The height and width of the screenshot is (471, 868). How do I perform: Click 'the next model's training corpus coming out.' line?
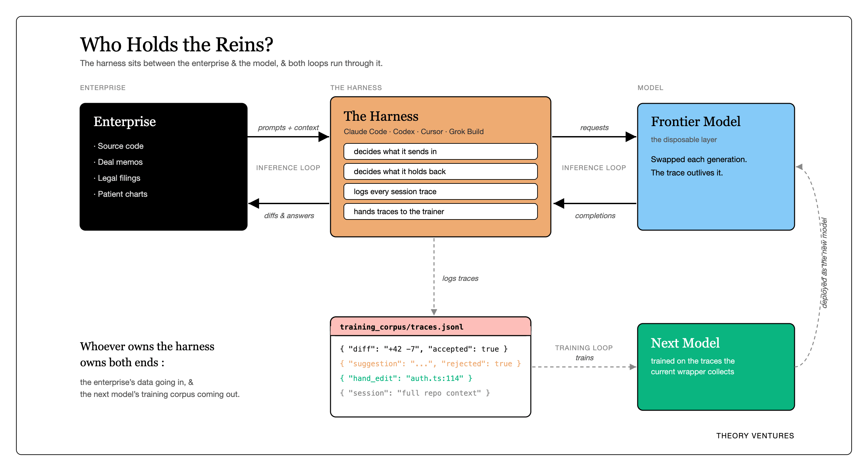click(x=160, y=395)
